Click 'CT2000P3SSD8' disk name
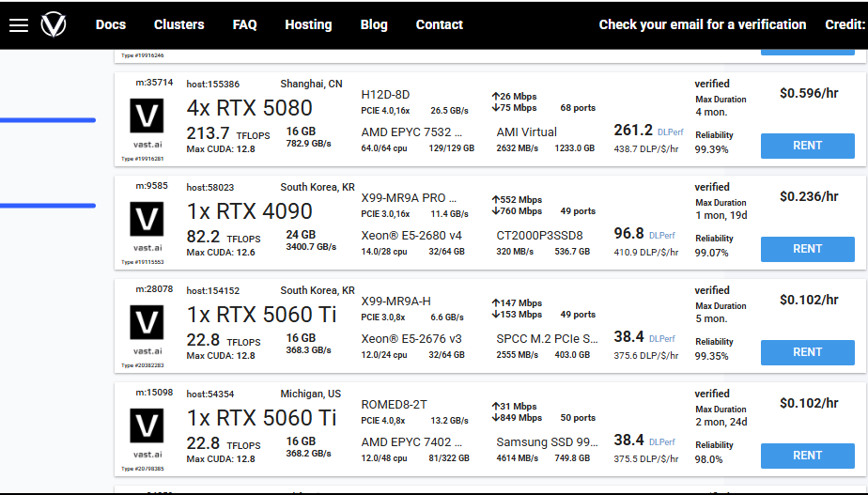 [540, 236]
